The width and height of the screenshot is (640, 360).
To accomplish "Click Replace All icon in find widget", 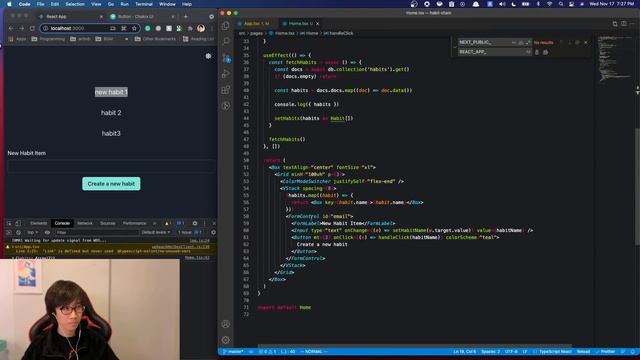I will [545, 52].
